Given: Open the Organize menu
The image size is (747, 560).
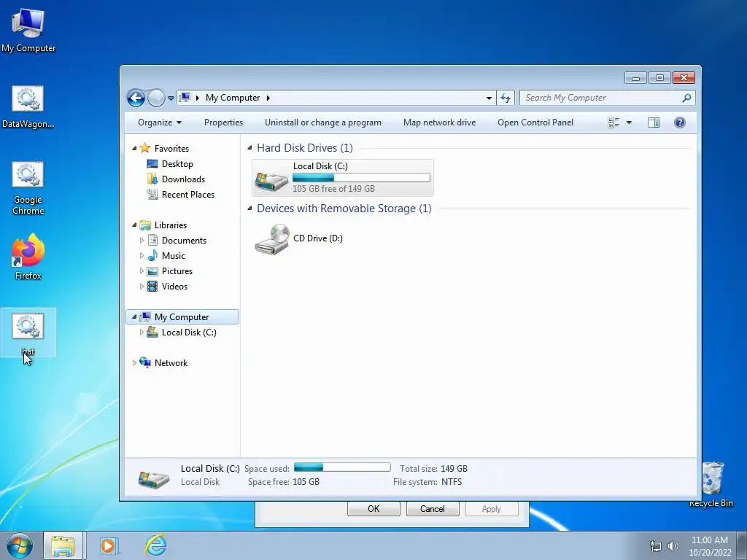Looking at the screenshot, I should tap(160, 122).
